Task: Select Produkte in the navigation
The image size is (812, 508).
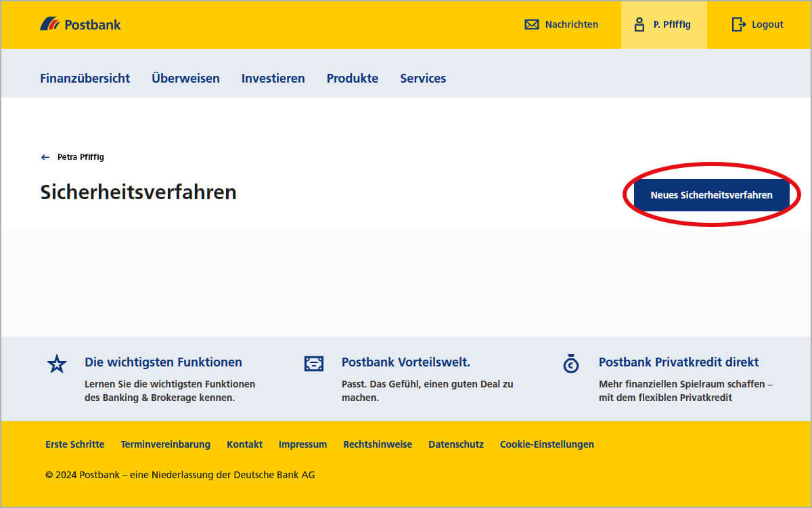Action: [x=352, y=78]
